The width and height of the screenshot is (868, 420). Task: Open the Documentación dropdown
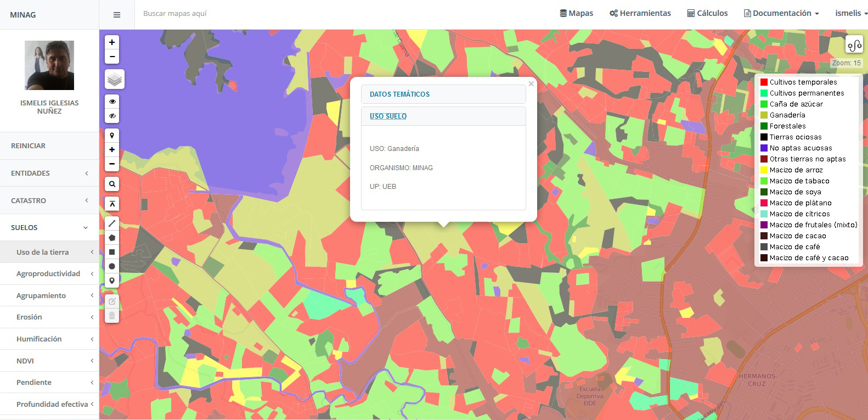coord(781,13)
